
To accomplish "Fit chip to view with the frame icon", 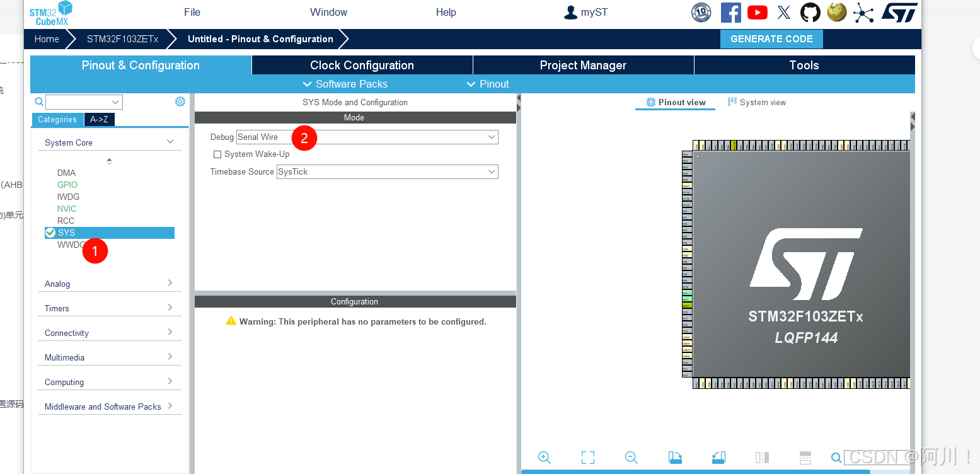I will click(x=588, y=458).
